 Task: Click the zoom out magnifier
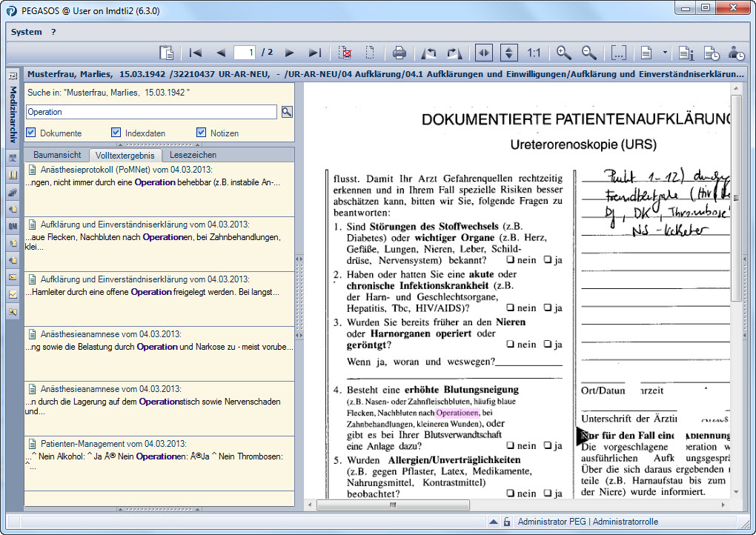588,53
